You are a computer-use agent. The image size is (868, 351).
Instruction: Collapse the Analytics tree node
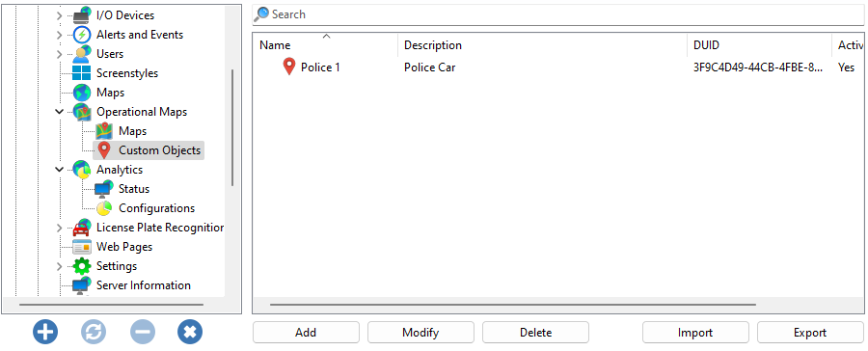click(59, 170)
